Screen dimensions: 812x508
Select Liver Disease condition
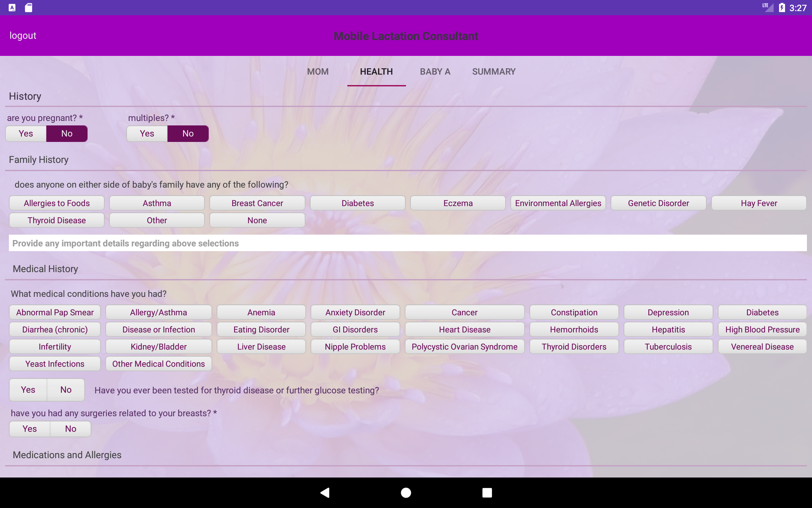point(261,346)
